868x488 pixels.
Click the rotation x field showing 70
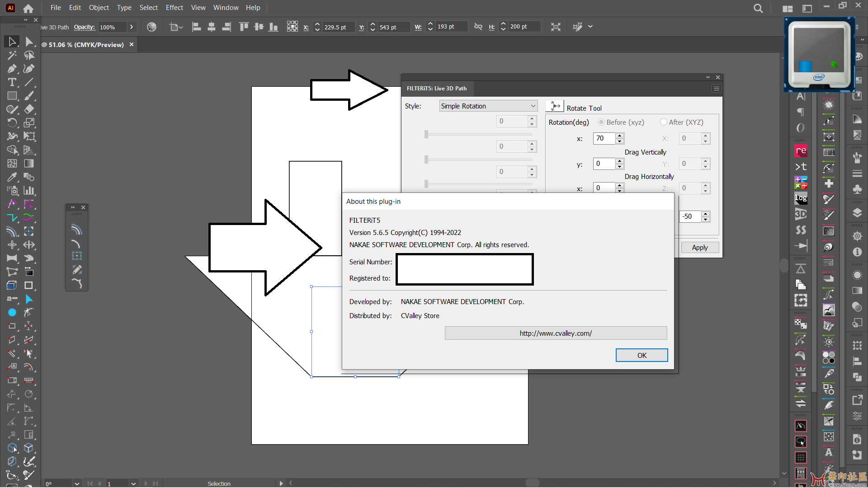coord(604,138)
